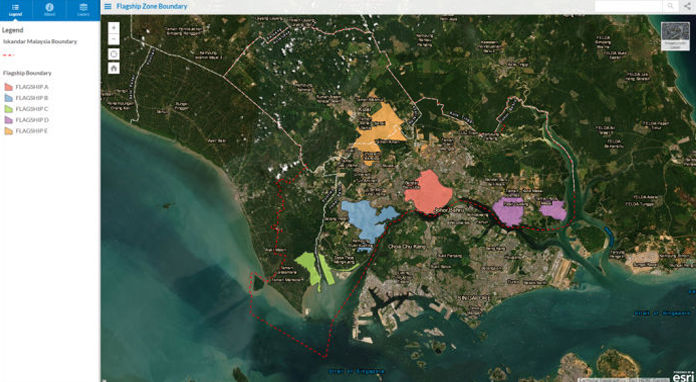
Task: Switch basemap via the thumbnail toggle
Action: pyautogui.click(x=675, y=36)
